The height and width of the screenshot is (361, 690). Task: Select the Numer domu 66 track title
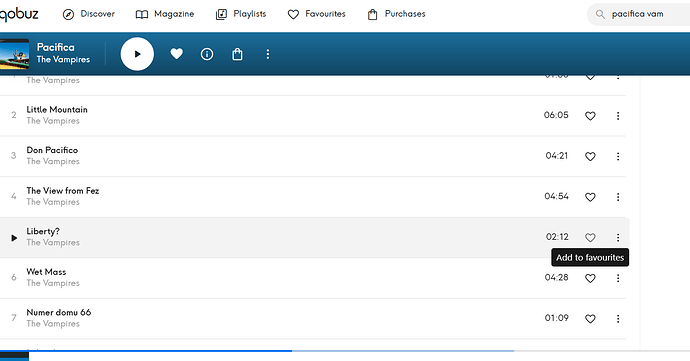click(x=59, y=313)
